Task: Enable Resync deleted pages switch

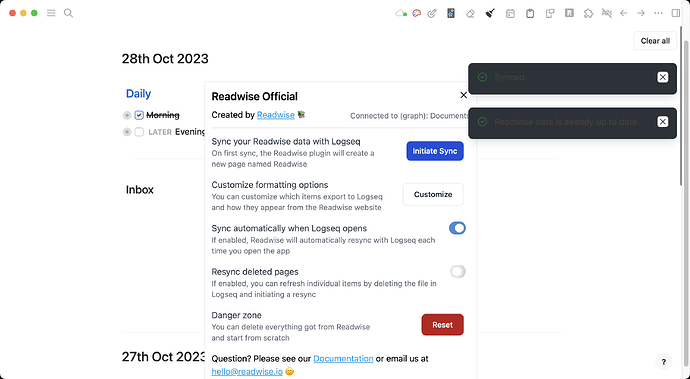Action: [458, 272]
